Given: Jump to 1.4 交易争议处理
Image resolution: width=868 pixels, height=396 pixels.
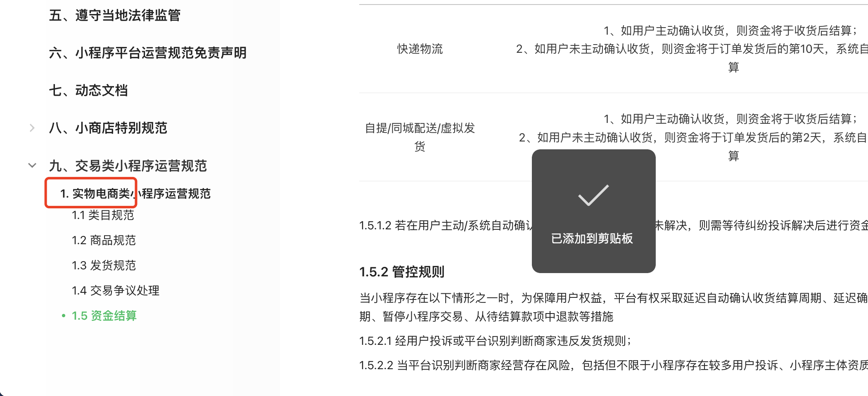Looking at the screenshot, I should (x=116, y=290).
